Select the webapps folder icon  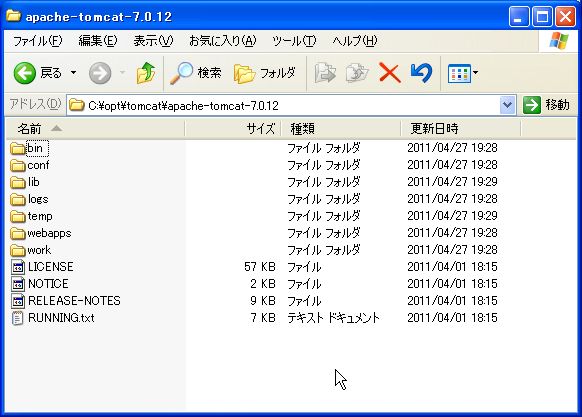coord(17,234)
